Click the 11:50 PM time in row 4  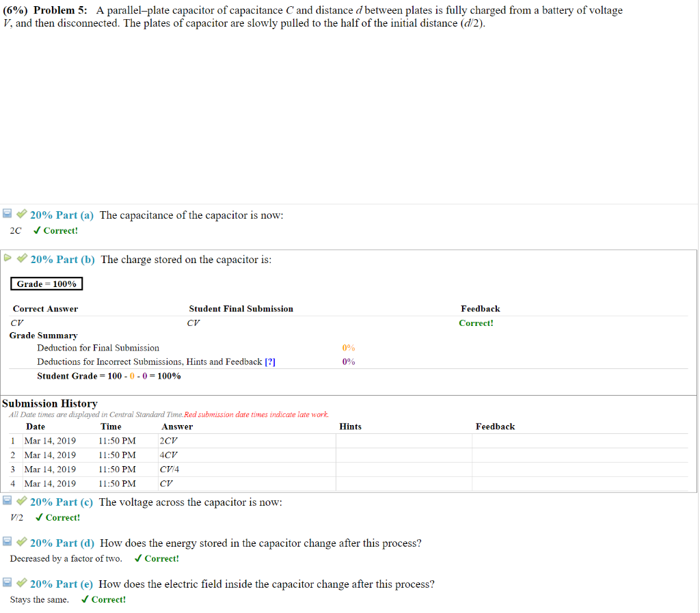point(117,484)
